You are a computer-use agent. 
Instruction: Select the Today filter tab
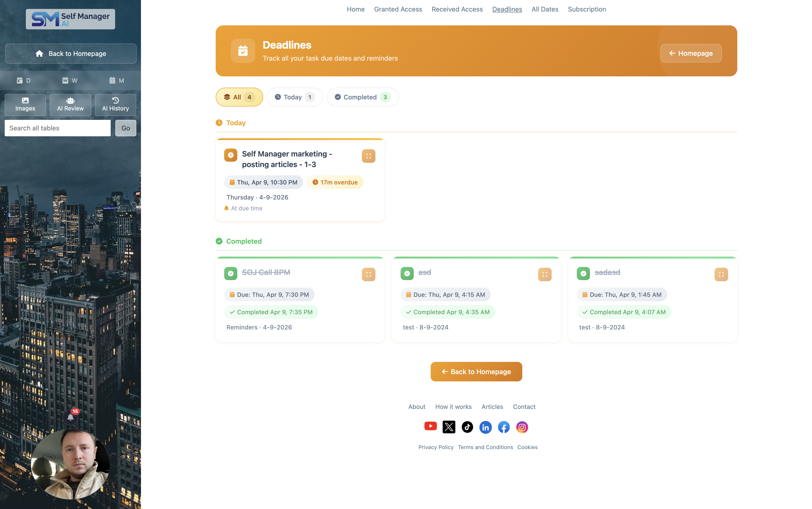[x=294, y=97]
